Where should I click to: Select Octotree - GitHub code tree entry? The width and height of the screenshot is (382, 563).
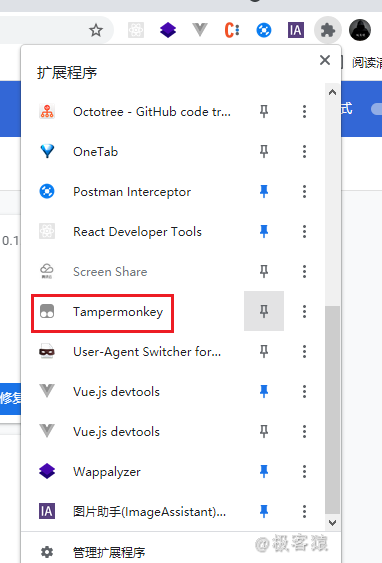[x=152, y=112]
